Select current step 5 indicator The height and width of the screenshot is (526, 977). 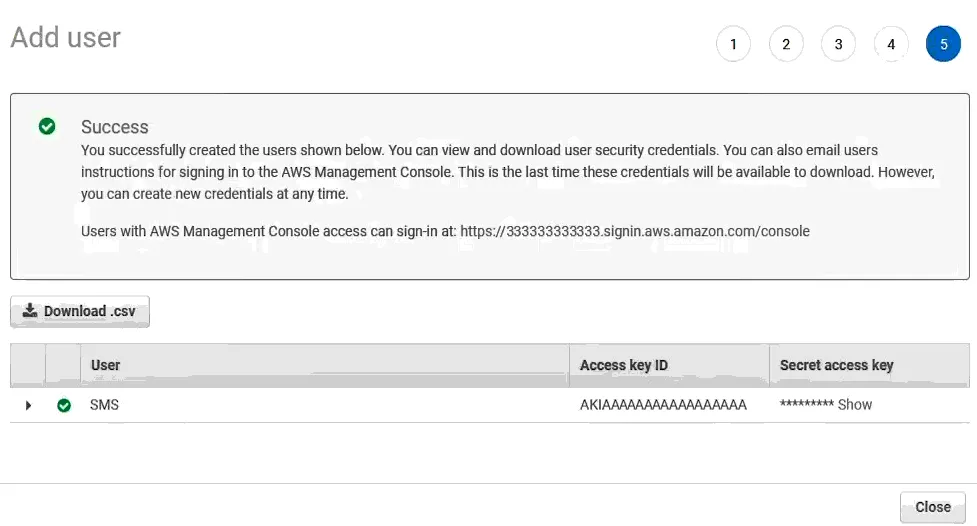(x=943, y=44)
